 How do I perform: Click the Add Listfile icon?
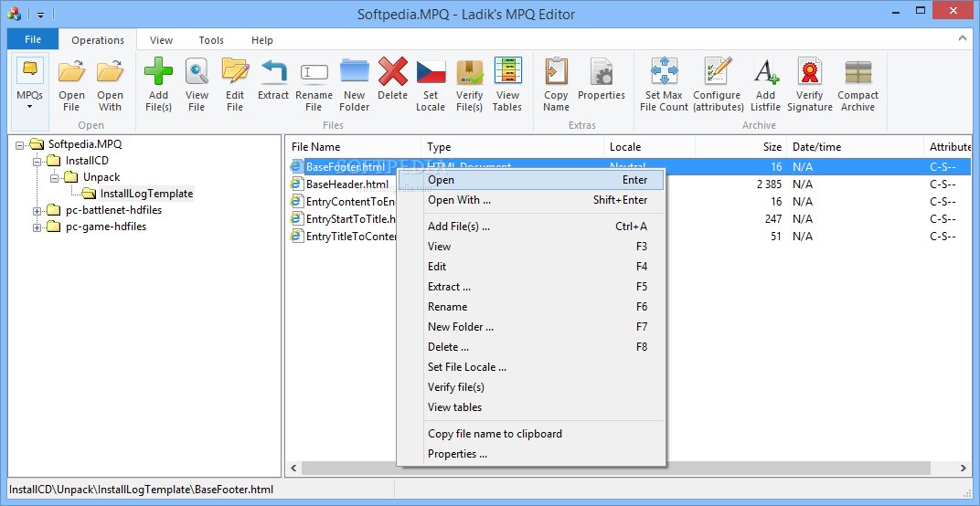coord(766,70)
